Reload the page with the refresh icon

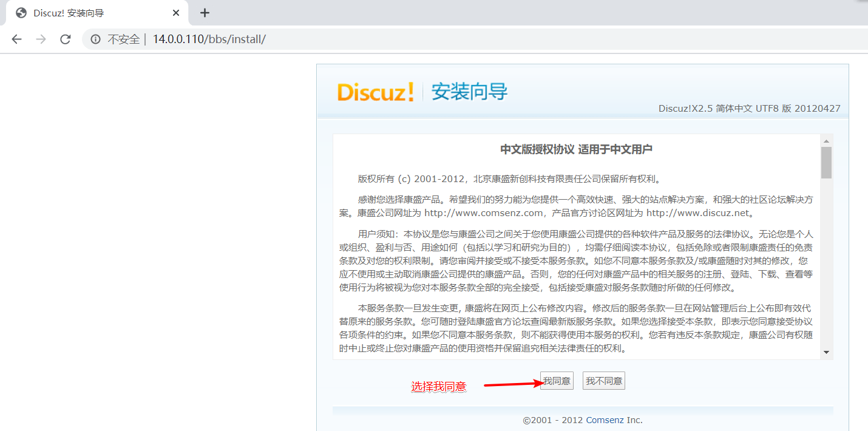[66, 39]
